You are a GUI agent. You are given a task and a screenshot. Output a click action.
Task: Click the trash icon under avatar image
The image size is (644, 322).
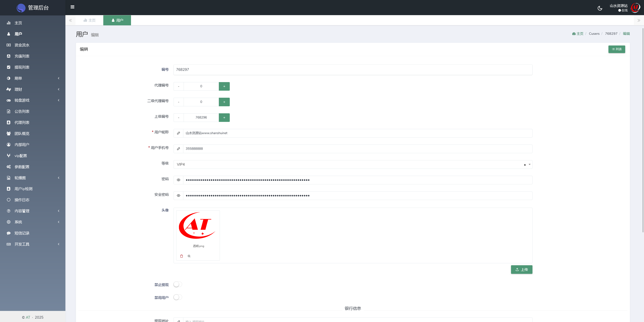[181, 256]
